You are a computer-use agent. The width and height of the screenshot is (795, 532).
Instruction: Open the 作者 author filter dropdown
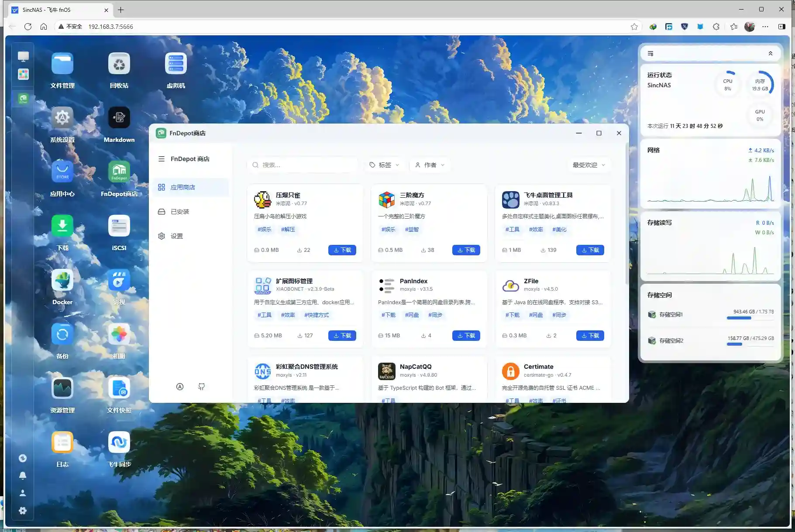click(x=430, y=165)
